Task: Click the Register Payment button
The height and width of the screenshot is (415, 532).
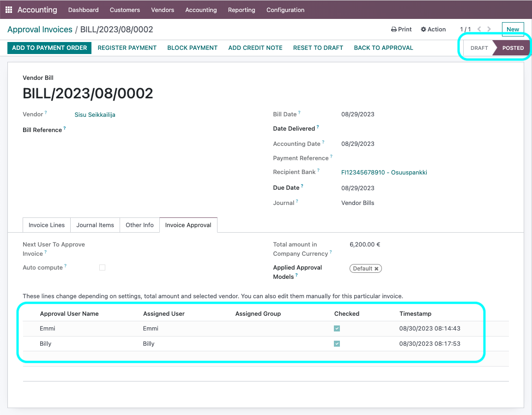Action: point(127,48)
